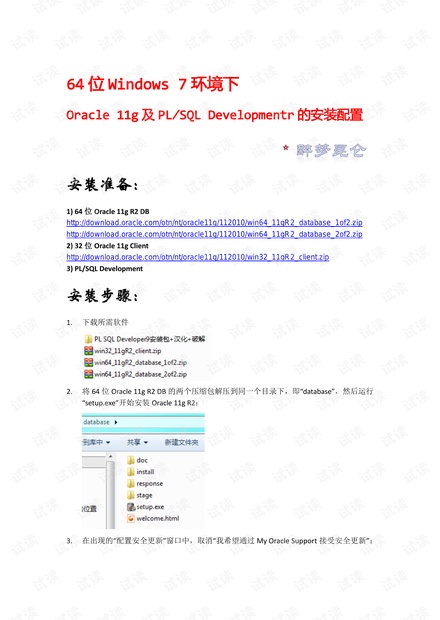Image resolution: width=440 pixels, height=620 pixels.
Task: Click the heading 64位Windows 7环境下
Action: click(153, 84)
